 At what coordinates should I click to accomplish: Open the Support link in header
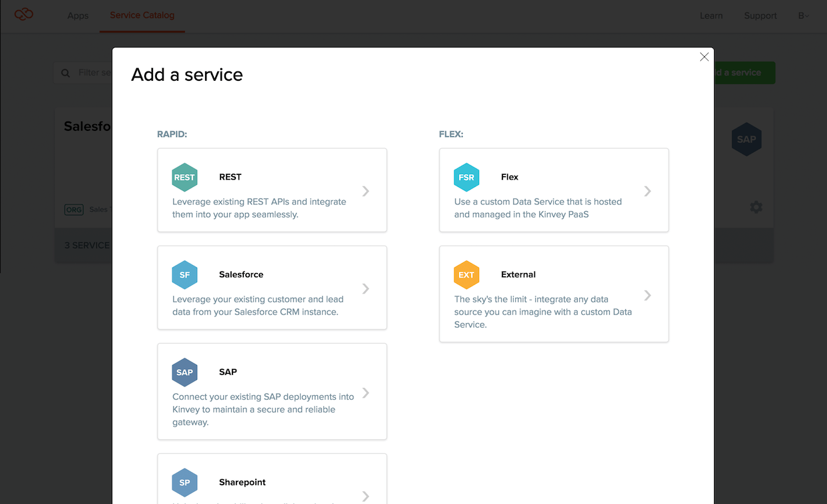click(760, 15)
